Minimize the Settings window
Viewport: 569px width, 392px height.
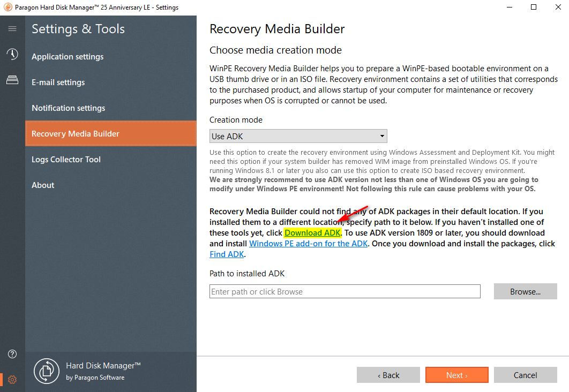[510, 7]
